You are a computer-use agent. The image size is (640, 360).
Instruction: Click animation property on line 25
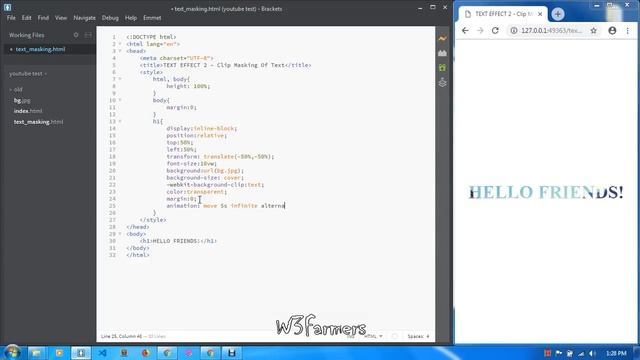(x=182, y=206)
